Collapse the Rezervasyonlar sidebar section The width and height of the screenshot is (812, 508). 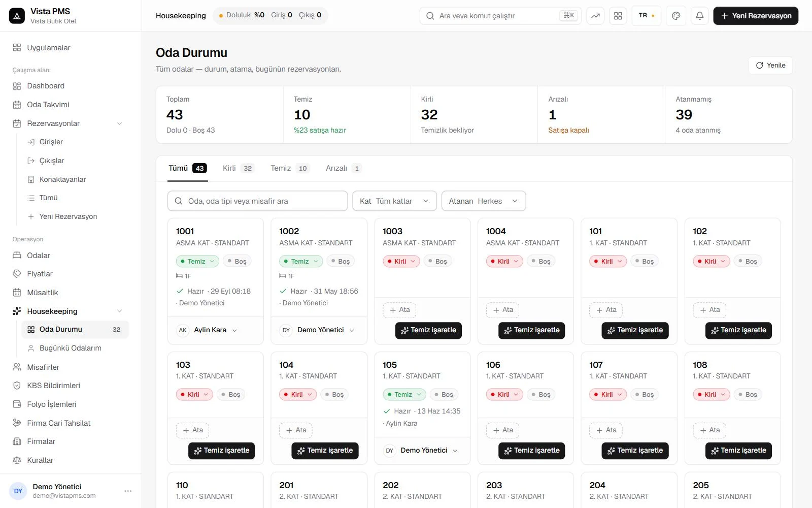click(120, 123)
